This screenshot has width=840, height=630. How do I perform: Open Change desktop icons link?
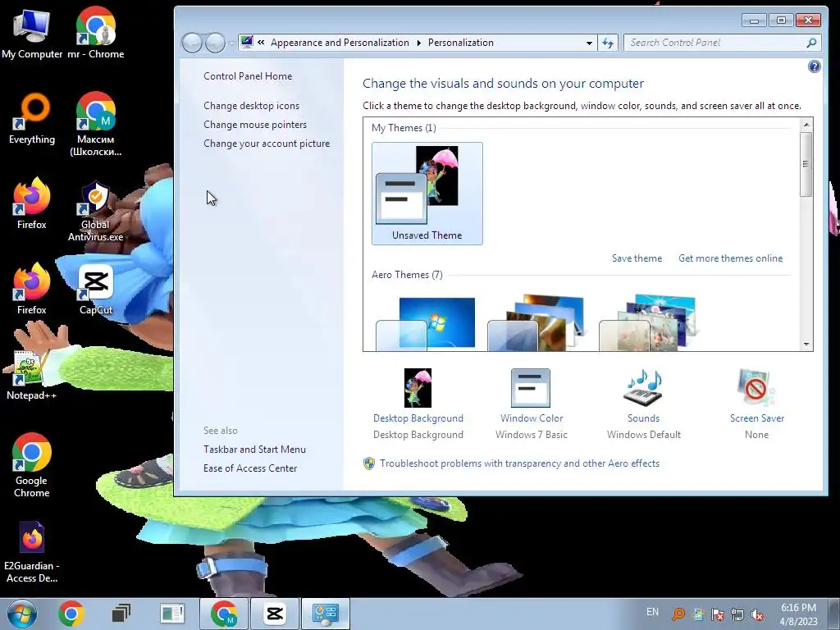click(x=251, y=106)
